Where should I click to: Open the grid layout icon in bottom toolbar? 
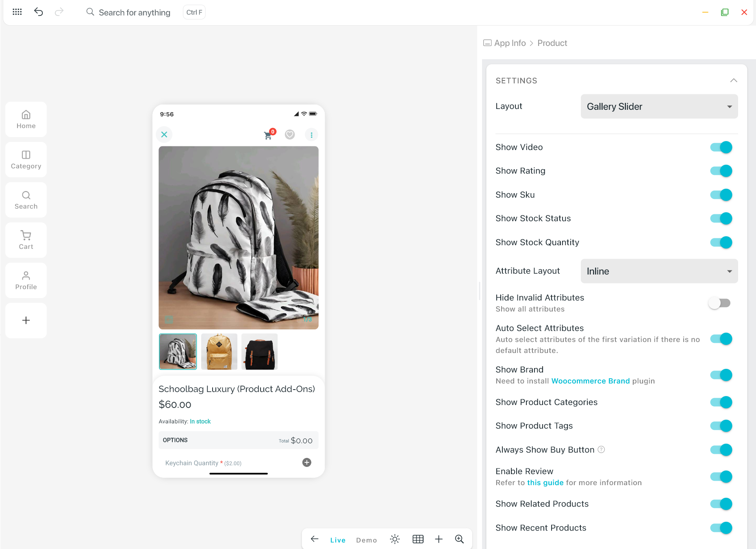(x=418, y=539)
